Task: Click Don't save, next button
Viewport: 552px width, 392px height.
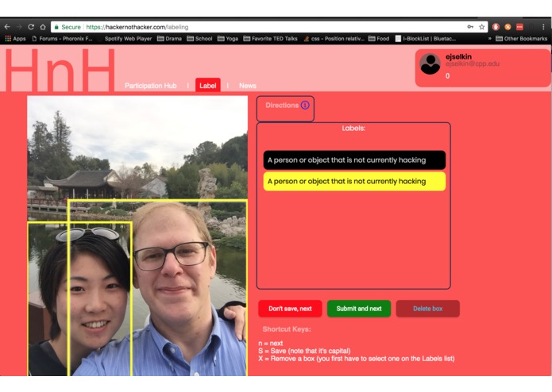Action: coord(290,309)
